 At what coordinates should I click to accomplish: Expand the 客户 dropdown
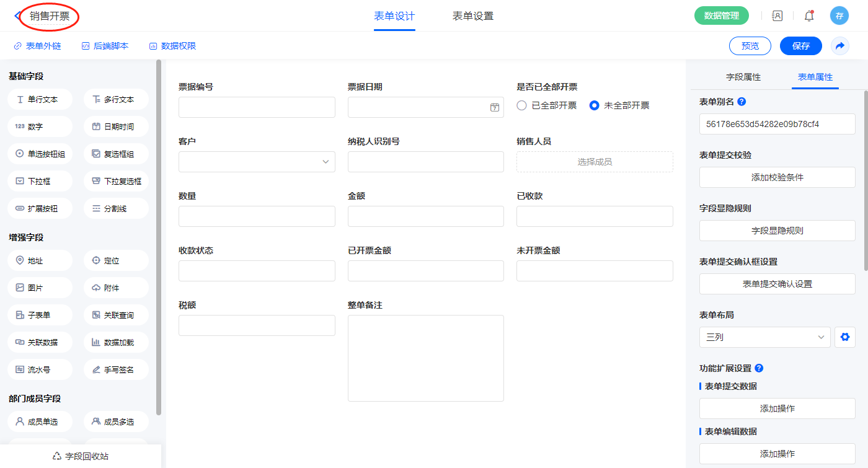pos(257,162)
